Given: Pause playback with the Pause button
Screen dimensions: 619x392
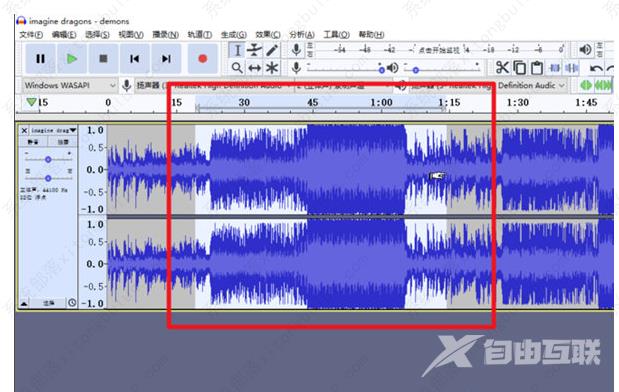Looking at the screenshot, I should coord(40,59).
